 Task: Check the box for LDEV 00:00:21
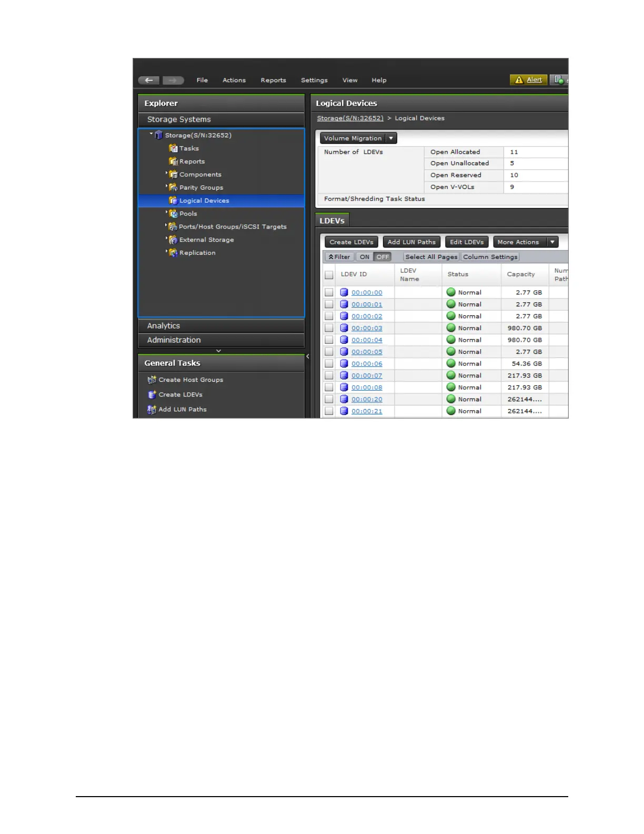329,411
